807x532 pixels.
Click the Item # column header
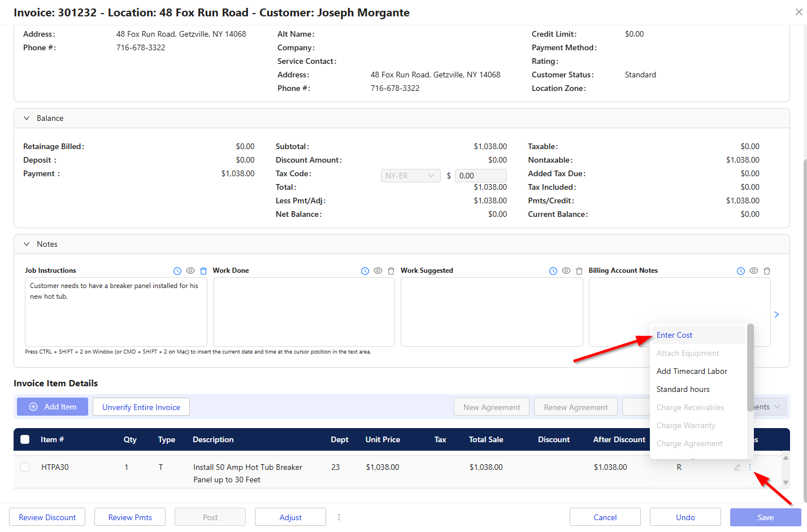click(52, 439)
